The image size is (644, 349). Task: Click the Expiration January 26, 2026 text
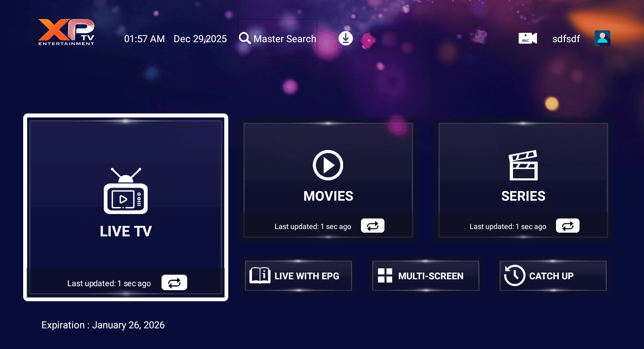(x=103, y=325)
